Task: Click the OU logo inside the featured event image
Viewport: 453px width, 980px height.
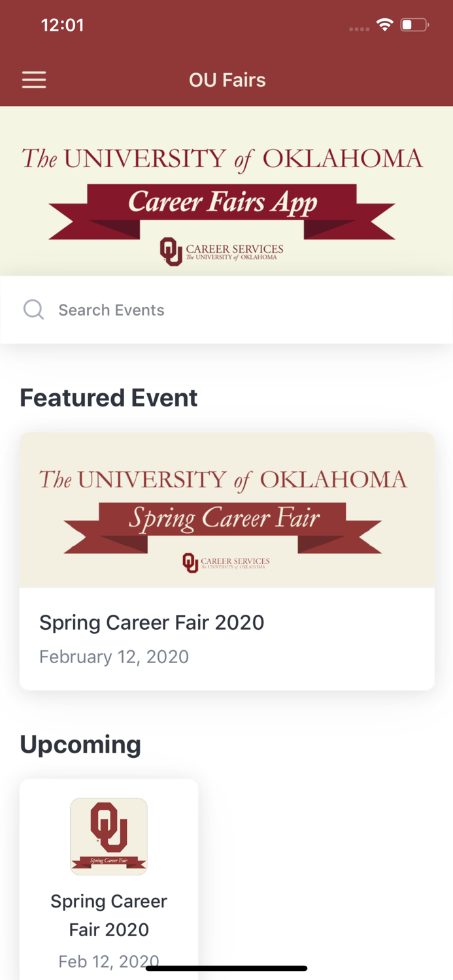Action: pyautogui.click(x=190, y=563)
